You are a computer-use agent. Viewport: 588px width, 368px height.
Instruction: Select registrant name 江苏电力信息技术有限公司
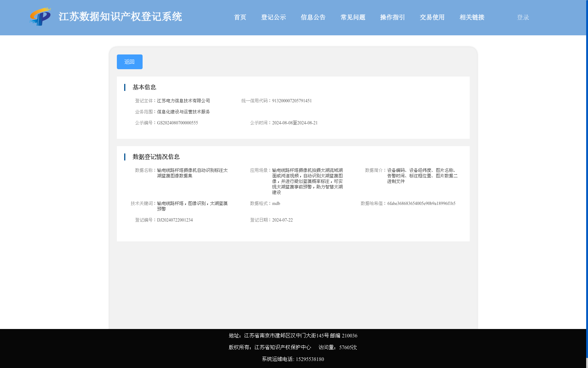pos(183,101)
